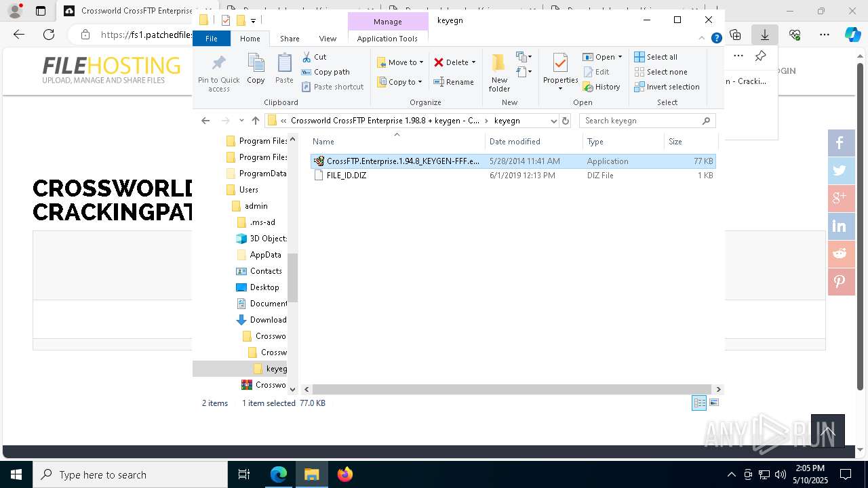Click the Search keyegn field
This screenshot has height=488, width=868.
[x=647, y=121]
